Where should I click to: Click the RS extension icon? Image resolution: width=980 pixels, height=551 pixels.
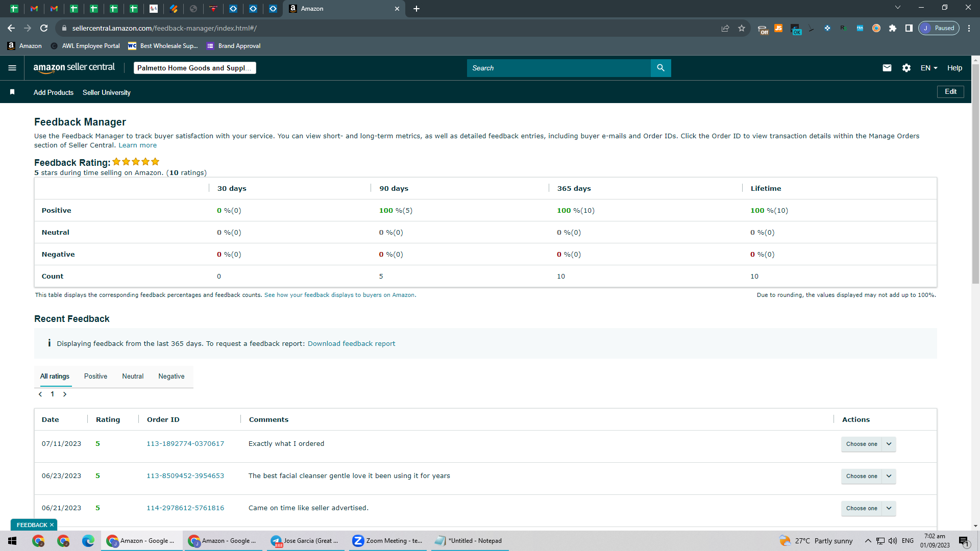(843, 28)
